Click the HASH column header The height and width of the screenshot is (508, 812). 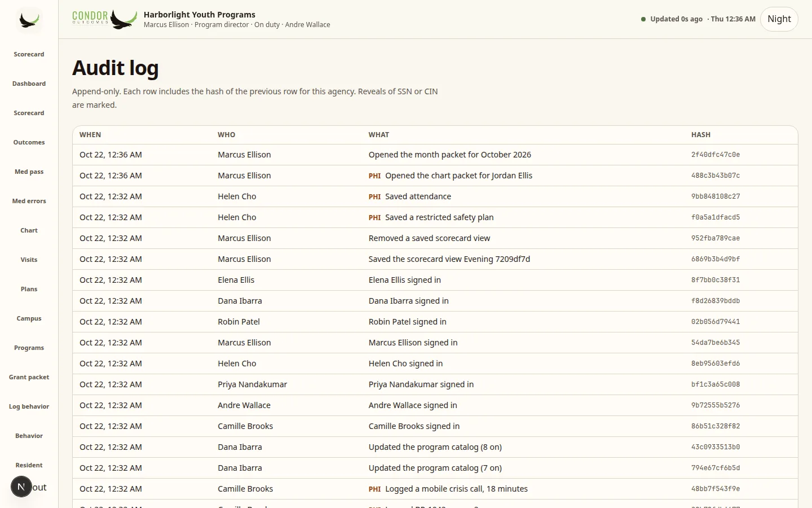click(x=701, y=135)
